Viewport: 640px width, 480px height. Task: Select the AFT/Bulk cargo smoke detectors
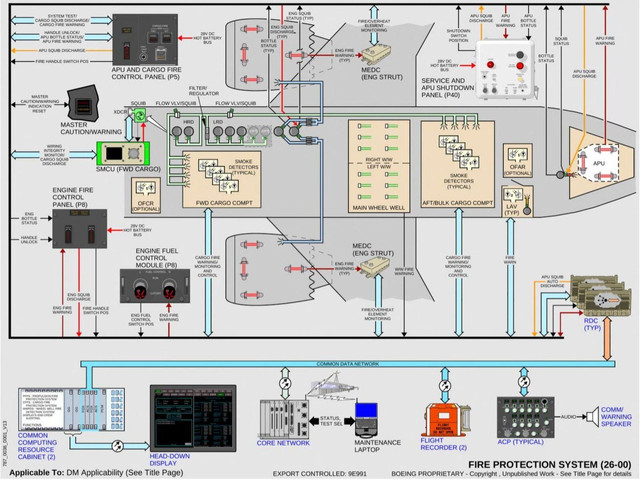[x=458, y=151]
